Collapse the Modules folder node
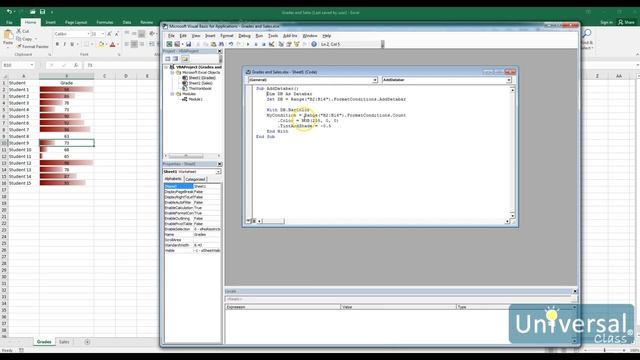This screenshot has width=640, height=360. (173, 94)
